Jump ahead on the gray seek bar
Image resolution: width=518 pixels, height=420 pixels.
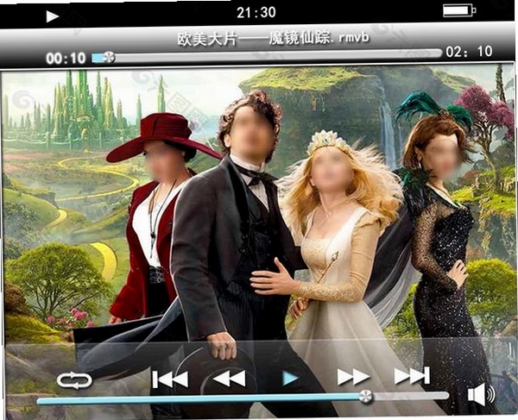coord(278,56)
